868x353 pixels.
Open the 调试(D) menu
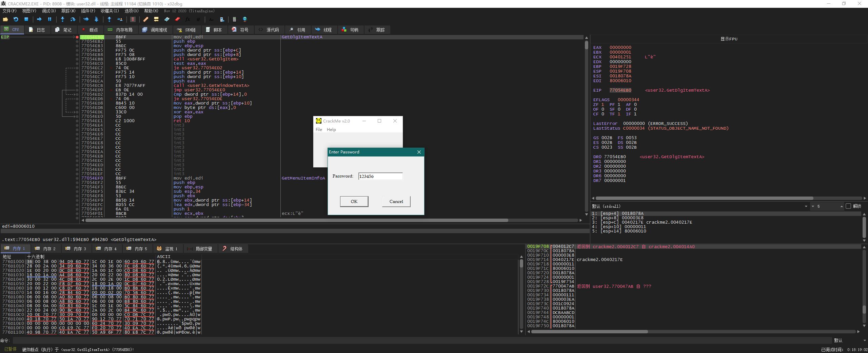pyautogui.click(x=48, y=11)
